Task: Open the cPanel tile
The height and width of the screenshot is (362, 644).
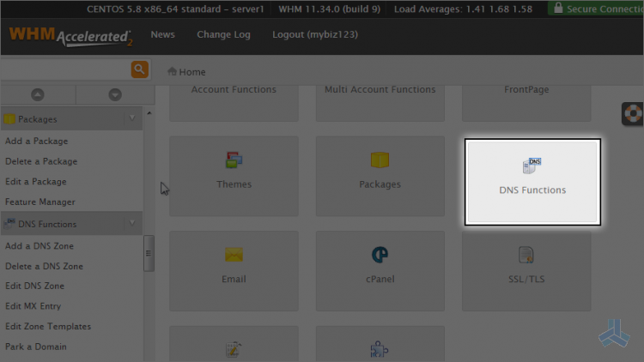Action: 380,271
